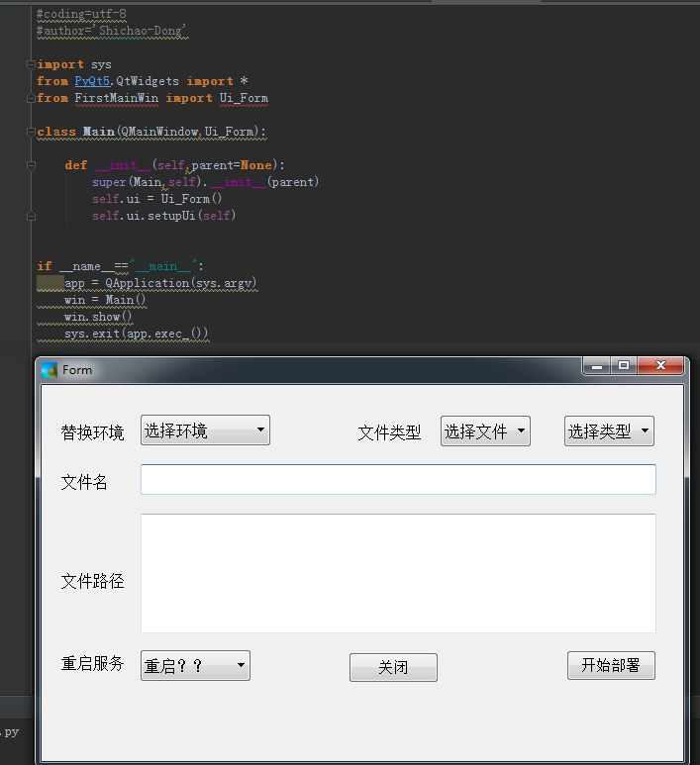Click the Form window title text
Screen dimensions: 700x765
[x=77, y=370]
